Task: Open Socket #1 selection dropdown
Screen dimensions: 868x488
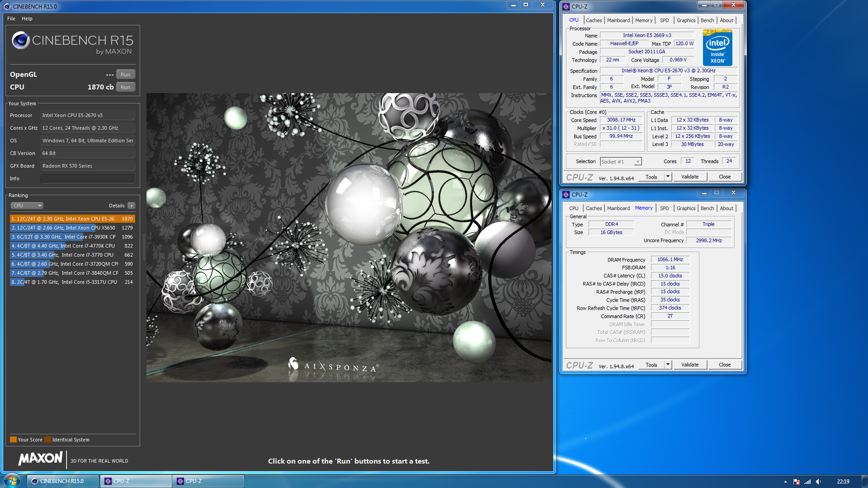Action: coord(621,162)
